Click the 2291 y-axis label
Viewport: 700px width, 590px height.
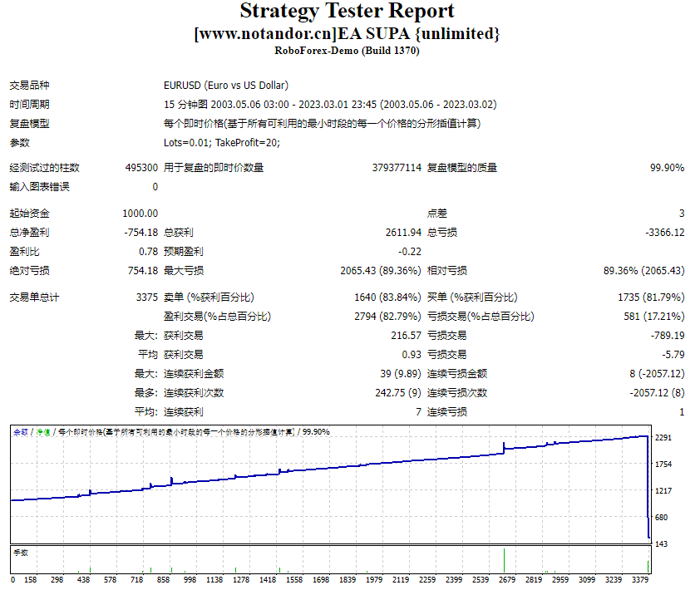[x=663, y=438]
